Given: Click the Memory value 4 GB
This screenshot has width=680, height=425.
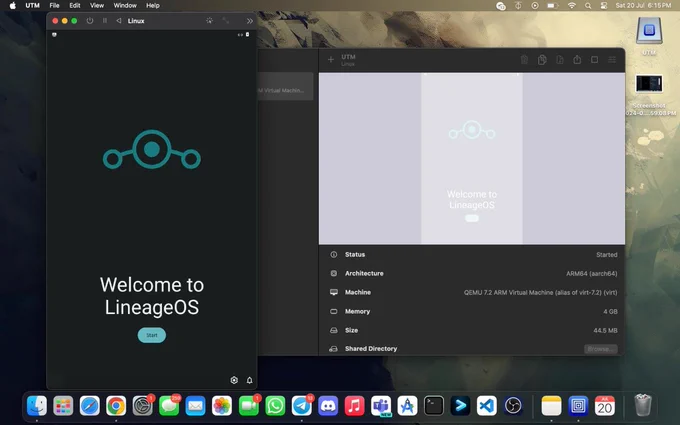Looking at the screenshot, I should pos(610,312).
